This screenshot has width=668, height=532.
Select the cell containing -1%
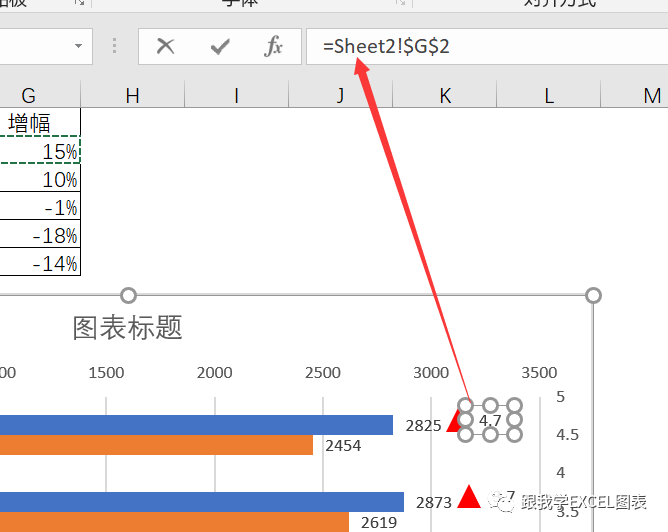(40, 206)
